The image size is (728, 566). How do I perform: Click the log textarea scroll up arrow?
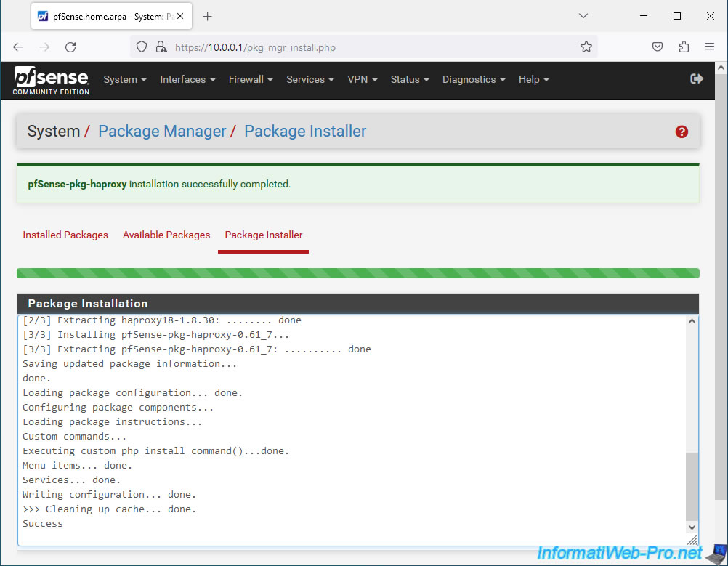[692, 321]
